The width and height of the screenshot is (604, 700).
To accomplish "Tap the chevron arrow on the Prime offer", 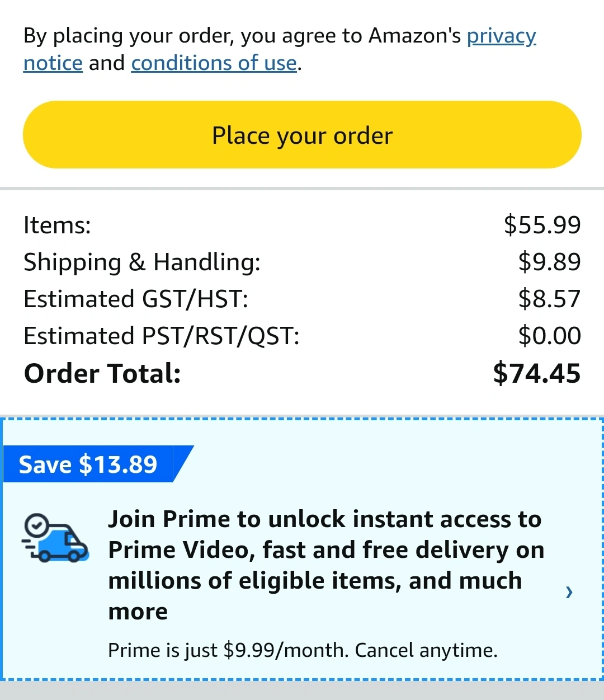I will click(569, 591).
